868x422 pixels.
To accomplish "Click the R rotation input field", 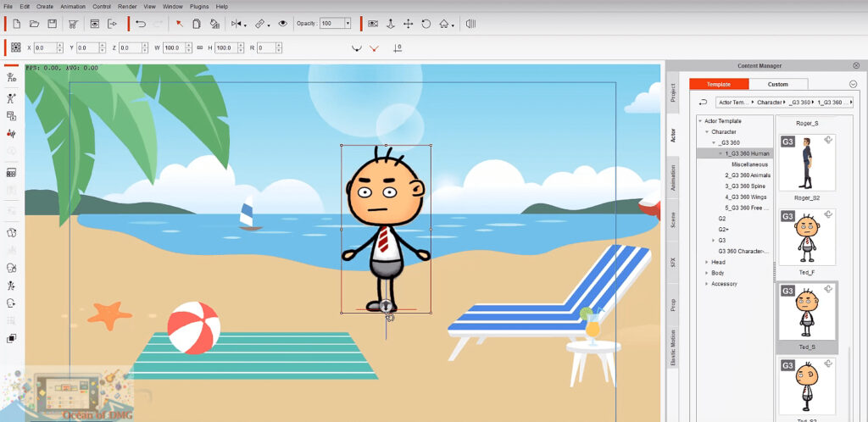I will [x=264, y=48].
